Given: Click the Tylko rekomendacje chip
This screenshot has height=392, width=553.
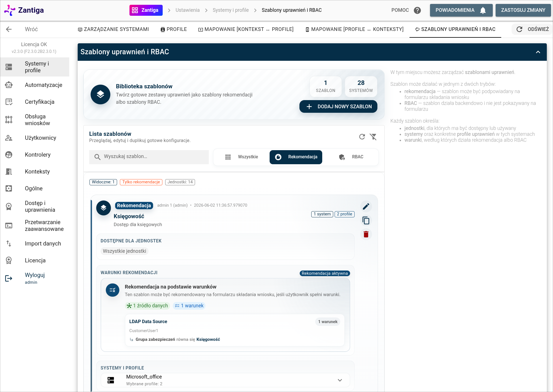Looking at the screenshot, I should click(141, 182).
